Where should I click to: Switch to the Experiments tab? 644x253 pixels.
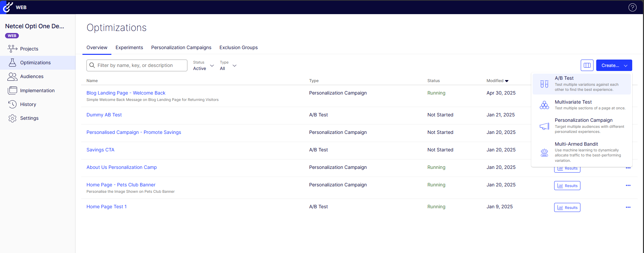[x=129, y=47]
